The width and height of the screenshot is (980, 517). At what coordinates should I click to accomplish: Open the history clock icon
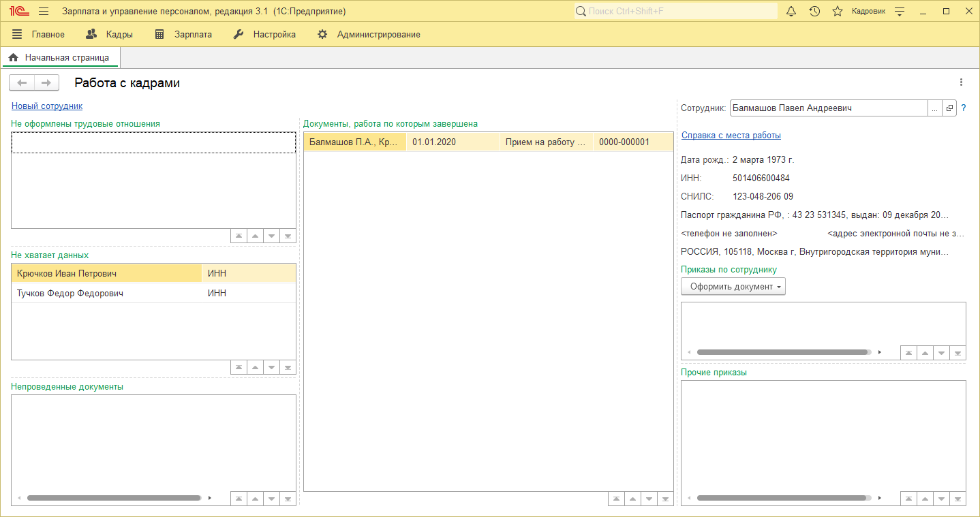814,12
